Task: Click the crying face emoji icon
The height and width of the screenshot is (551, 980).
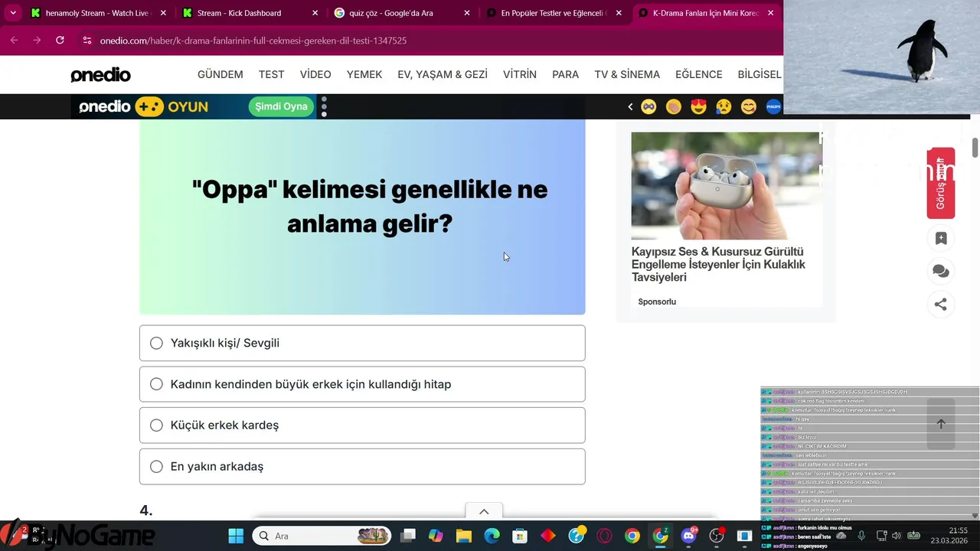Action: 724,107
